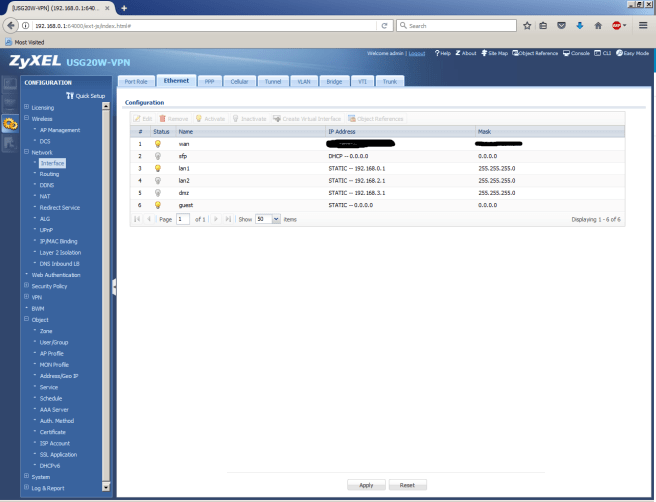This screenshot has width=656, height=502.
Task: Click the wan status bulb icon
Action: pos(157,144)
